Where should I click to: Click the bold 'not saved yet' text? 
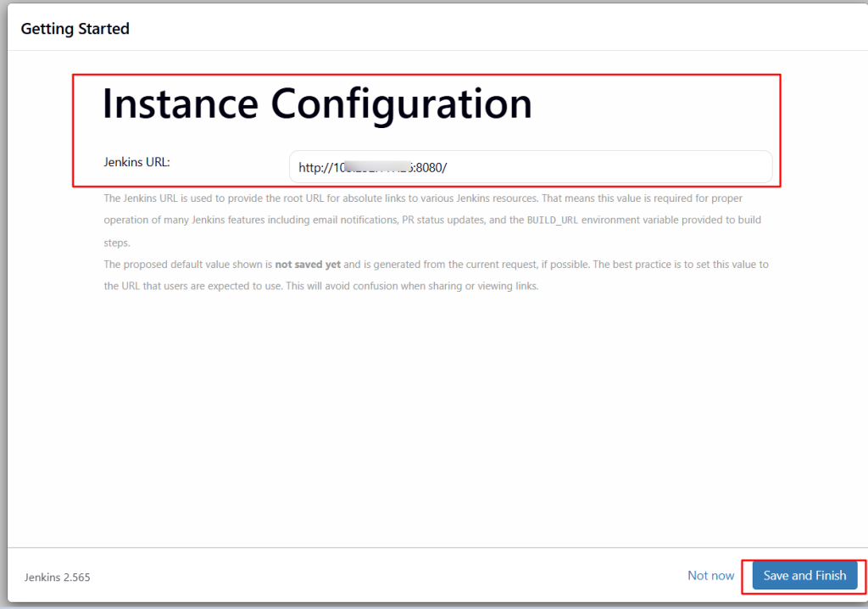pos(308,265)
